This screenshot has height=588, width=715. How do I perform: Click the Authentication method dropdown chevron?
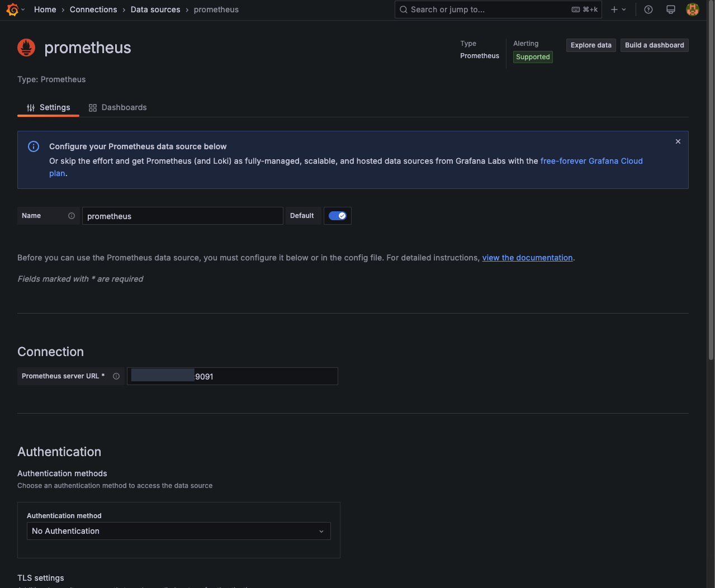[x=321, y=532]
